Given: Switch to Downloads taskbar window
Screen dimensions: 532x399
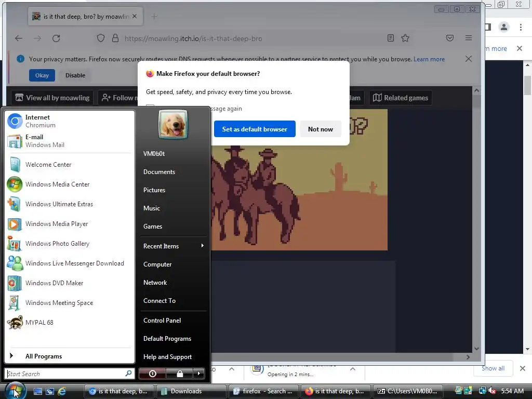Looking at the screenshot, I should tap(191, 391).
